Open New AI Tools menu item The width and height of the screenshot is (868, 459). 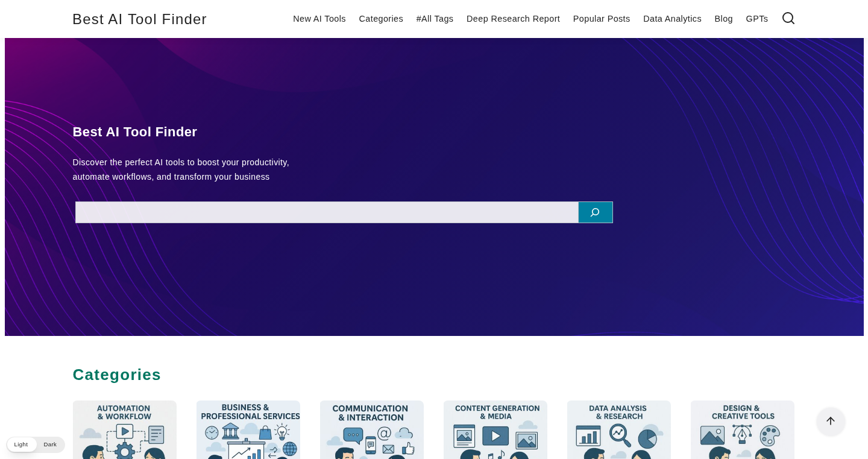click(319, 19)
